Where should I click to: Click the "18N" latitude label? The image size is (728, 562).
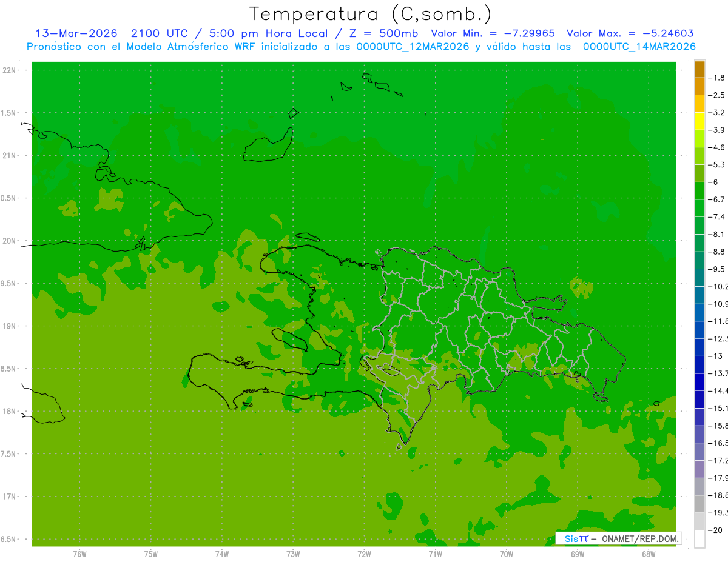[9, 411]
